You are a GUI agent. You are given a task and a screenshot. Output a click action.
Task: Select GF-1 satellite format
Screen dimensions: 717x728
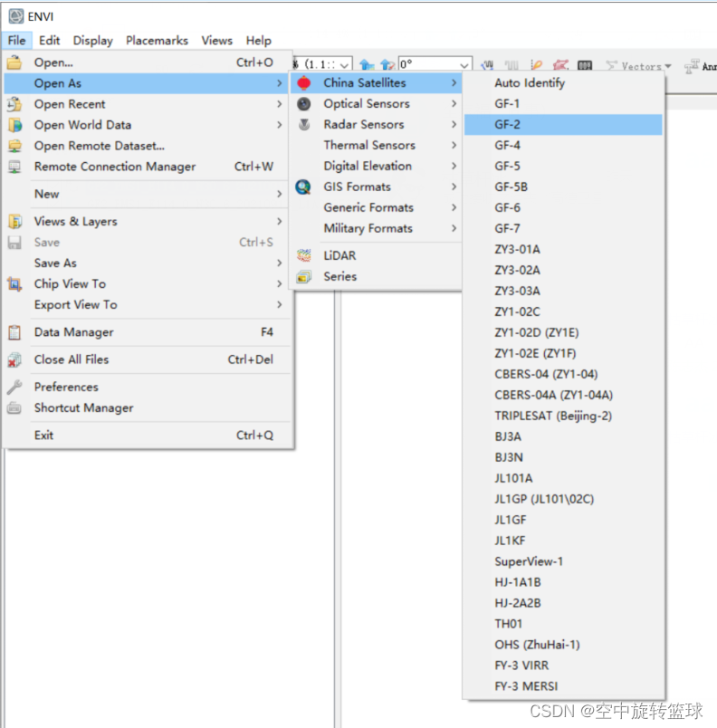(563, 103)
